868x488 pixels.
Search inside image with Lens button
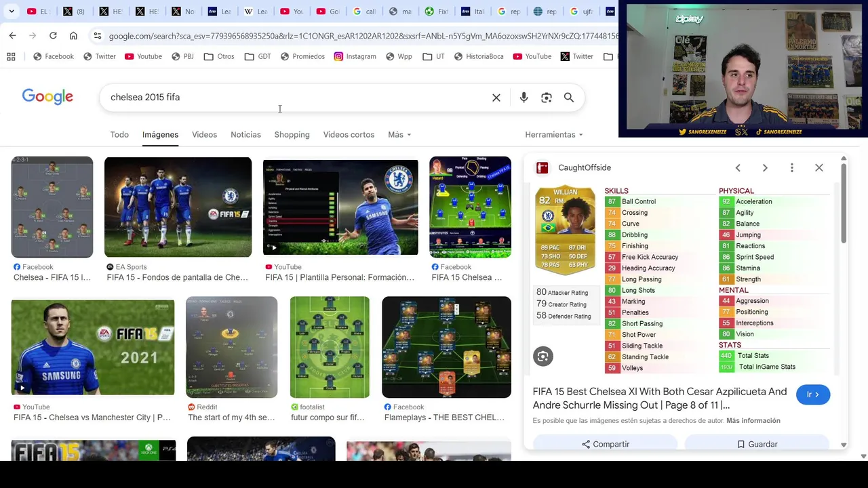click(542, 356)
